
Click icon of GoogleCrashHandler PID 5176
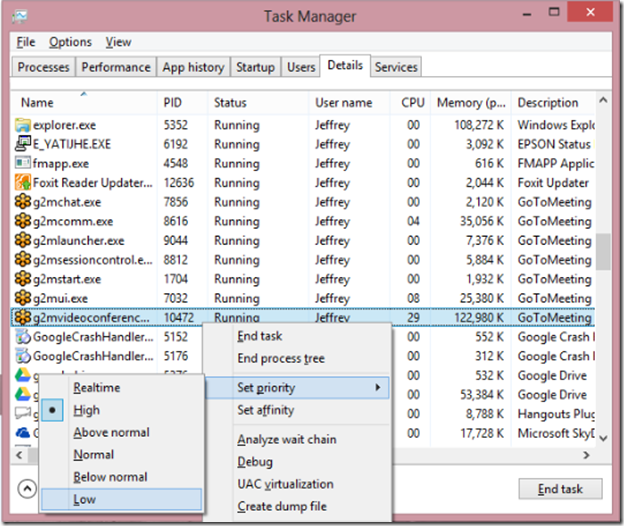[23, 356]
